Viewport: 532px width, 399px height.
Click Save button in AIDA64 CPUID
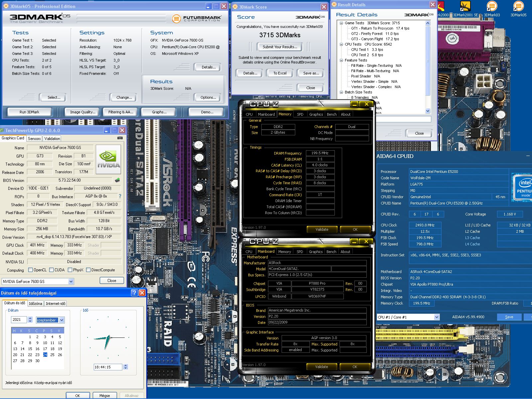click(509, 317)
